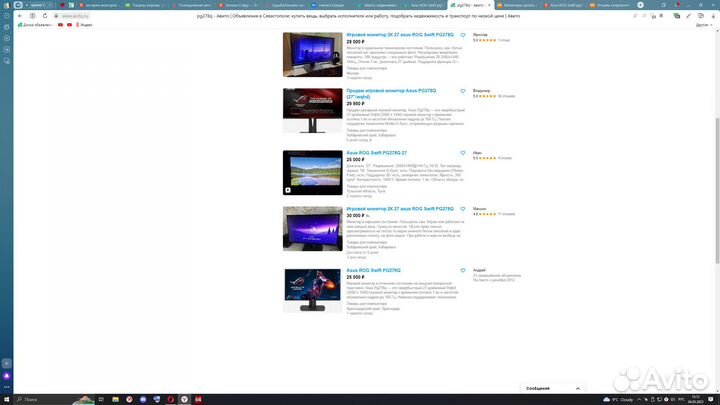Open listing 'Продам игровой монитор Asus Pg278Q'

(x=393, y=93)
